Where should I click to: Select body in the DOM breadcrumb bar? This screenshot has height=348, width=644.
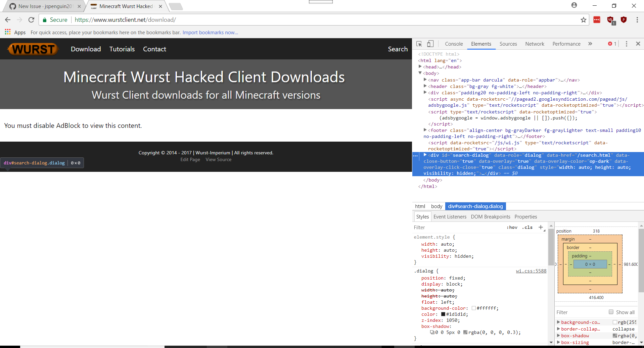(x=436, y=206)
